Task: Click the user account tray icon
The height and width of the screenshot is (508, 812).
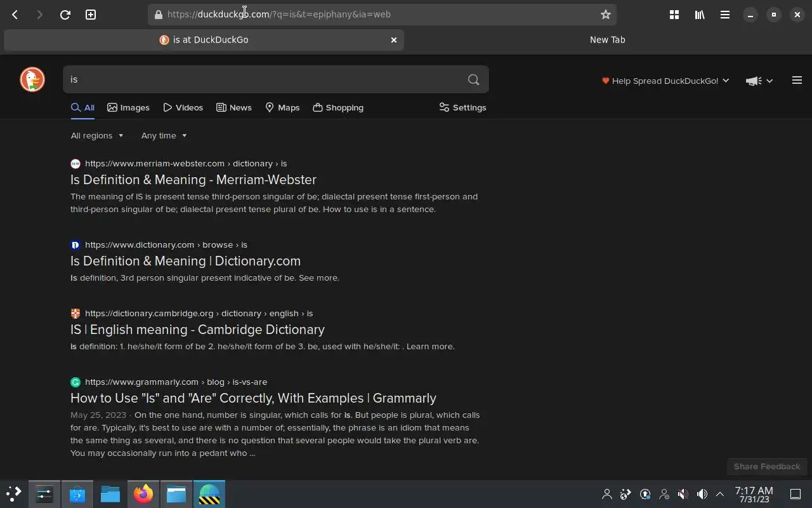Action: [607, 494]
